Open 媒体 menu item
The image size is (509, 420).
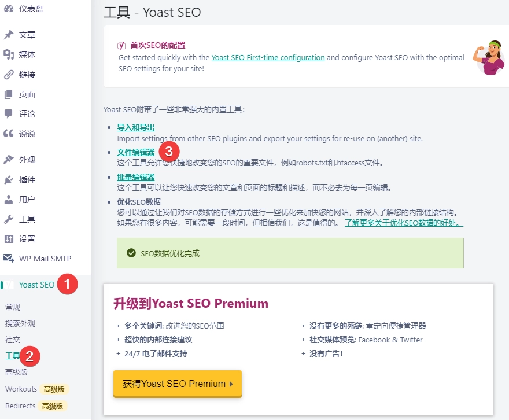(x=27, y=54)
